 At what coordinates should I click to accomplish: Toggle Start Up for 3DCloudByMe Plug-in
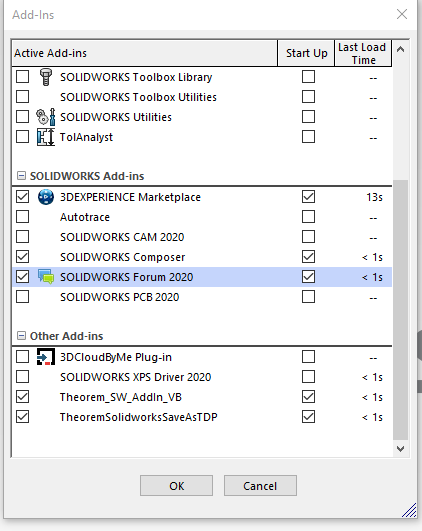click(x=308, y=357)
